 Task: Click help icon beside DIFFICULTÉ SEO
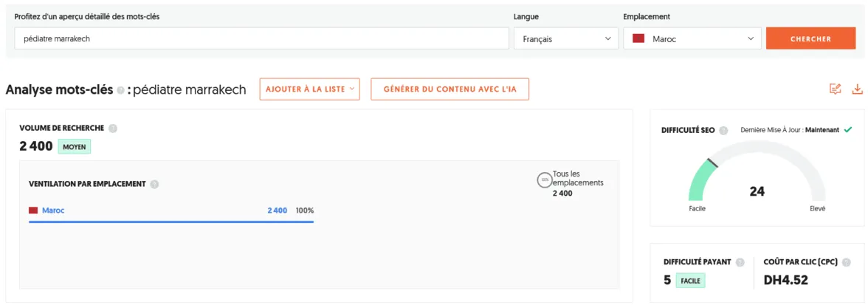723,131
